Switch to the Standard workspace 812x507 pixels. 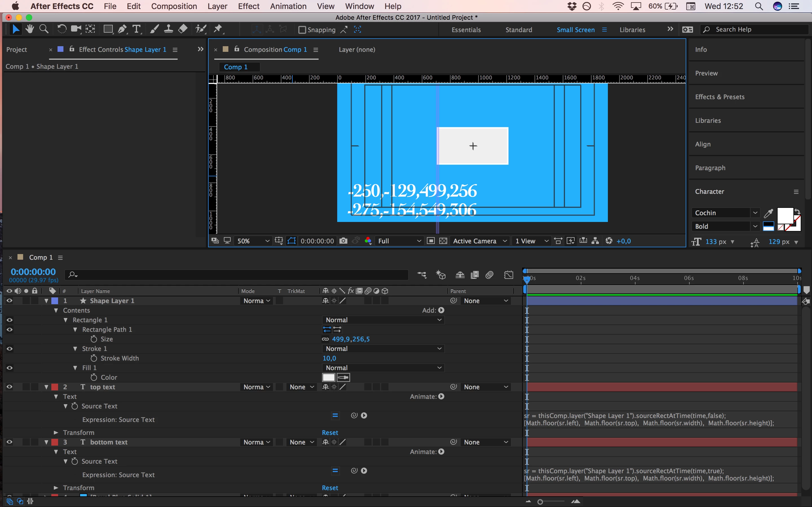click(x=518, y=30)
